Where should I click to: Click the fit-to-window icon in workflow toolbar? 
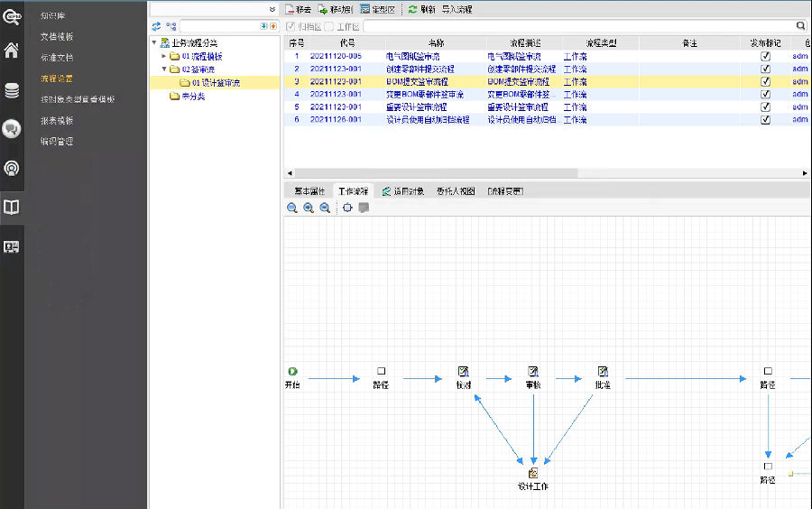[347, 208]
